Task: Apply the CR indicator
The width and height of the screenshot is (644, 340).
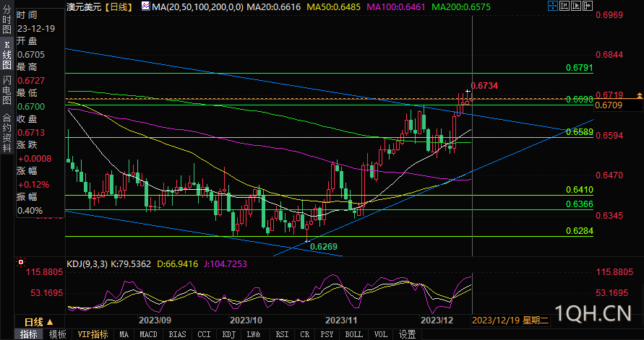Action: (x=305, y=334)
